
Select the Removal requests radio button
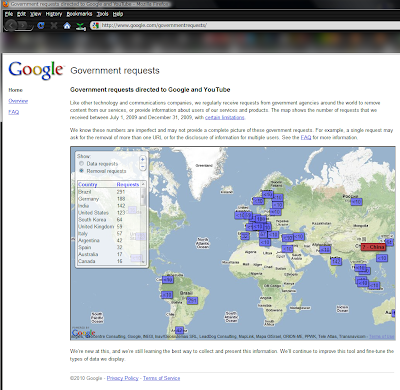coord(81,171)
